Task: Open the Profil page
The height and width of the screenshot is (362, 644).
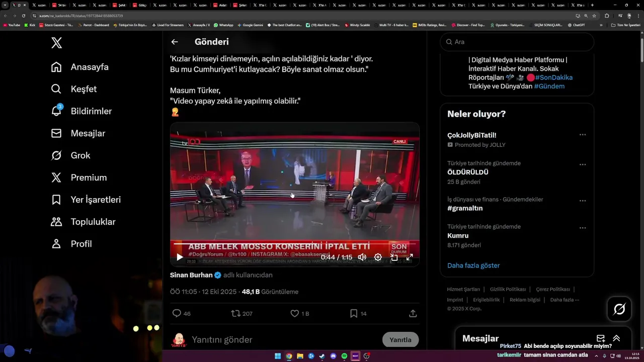Action: [x=71, y=244]
